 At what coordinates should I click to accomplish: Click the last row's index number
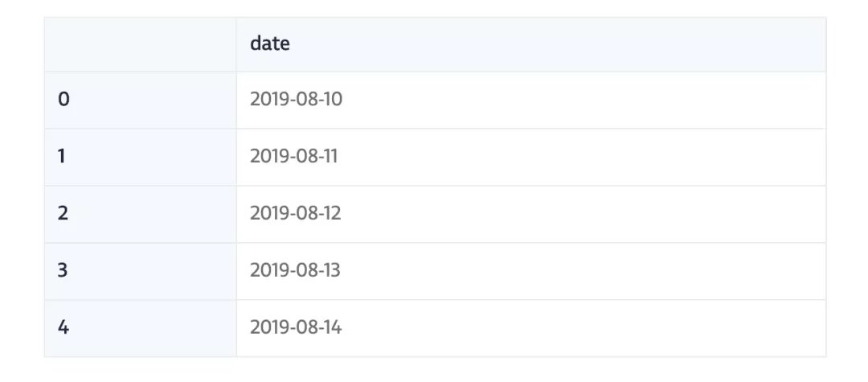click(x=63, y=327)
